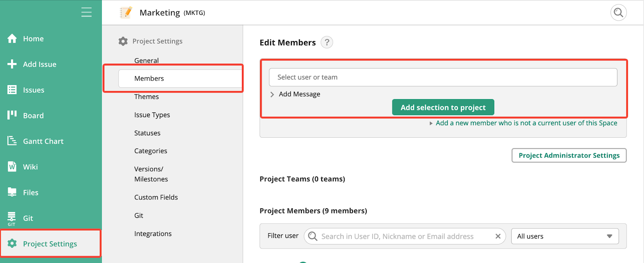
Task: Click the Wiki icon
Action: click(12, 167)
